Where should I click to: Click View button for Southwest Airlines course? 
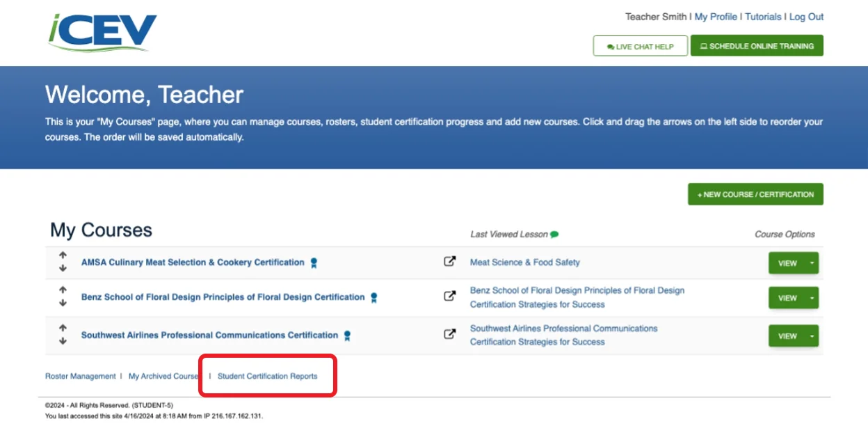point(787,336)
